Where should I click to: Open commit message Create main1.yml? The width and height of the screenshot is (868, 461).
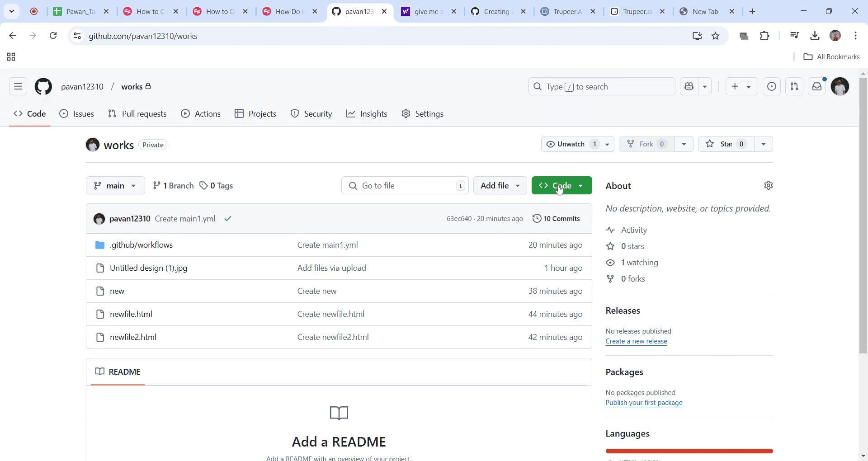[185, 219]
